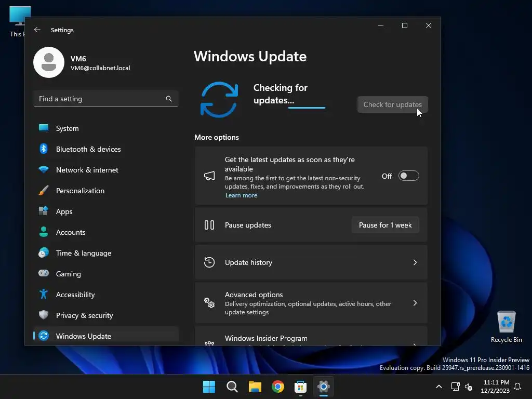The image size is (532, 399).
Task: Click Pause for 1 week button
Action: (385, 225)
